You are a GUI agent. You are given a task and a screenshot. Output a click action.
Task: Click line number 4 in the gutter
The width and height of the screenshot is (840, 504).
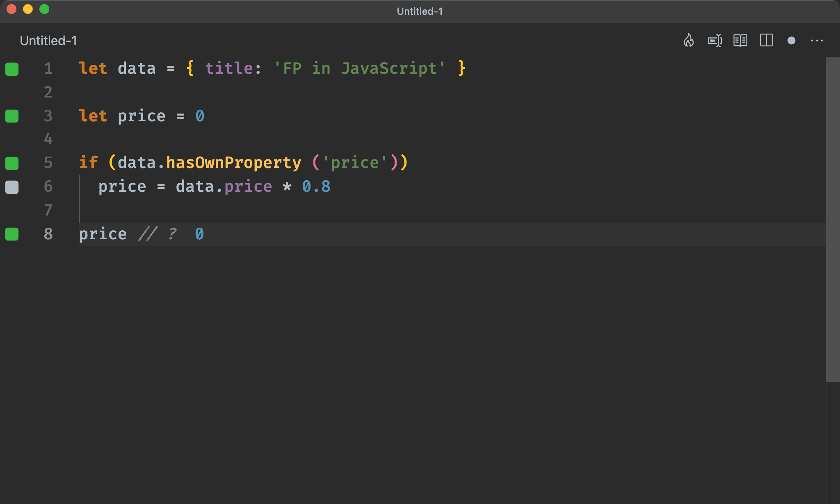click(48, 139)
